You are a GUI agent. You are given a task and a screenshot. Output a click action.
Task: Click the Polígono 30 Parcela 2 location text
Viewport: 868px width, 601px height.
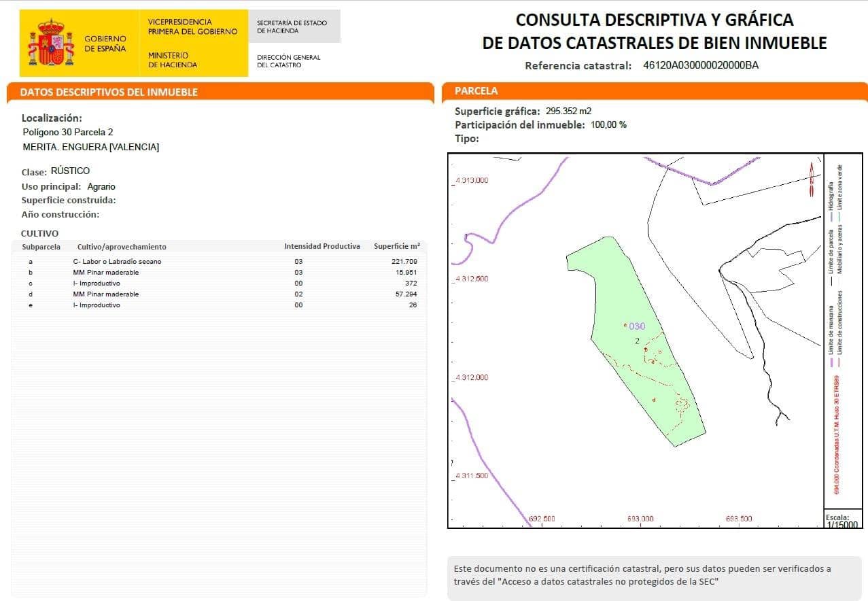67,132
